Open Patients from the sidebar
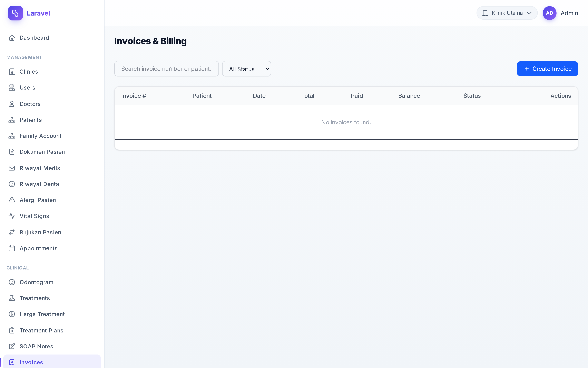588x368 pixels. (52, 120)
